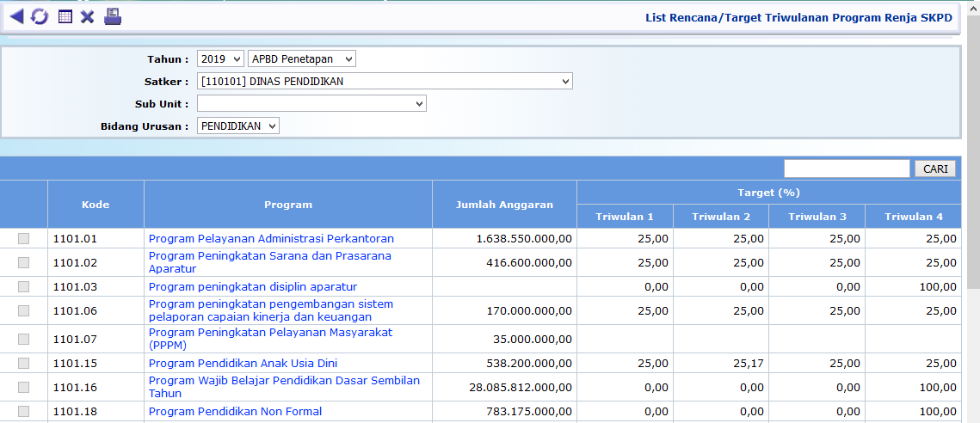Open Program peningkatan disiplin aparatur link
The height and width of the screenshot is (423, 980).
[x=252, y=287]
